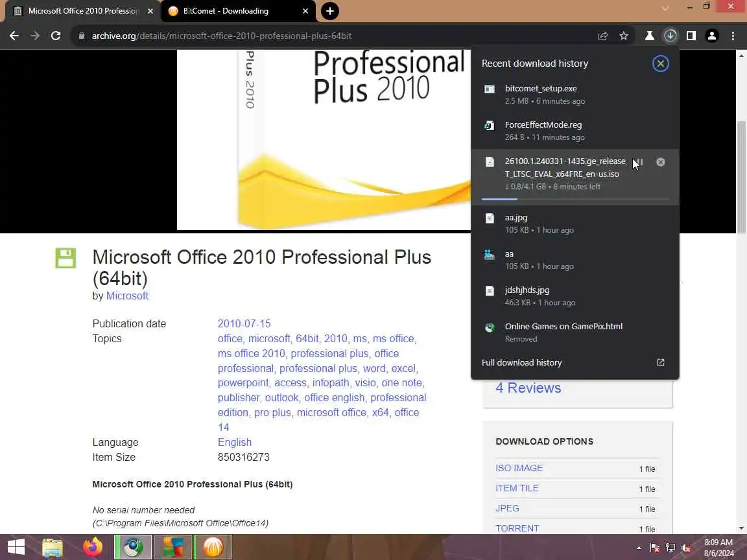747x560 pixels.
Task: Click the BitComet taskbar icon
Action: tap(213, 546)
